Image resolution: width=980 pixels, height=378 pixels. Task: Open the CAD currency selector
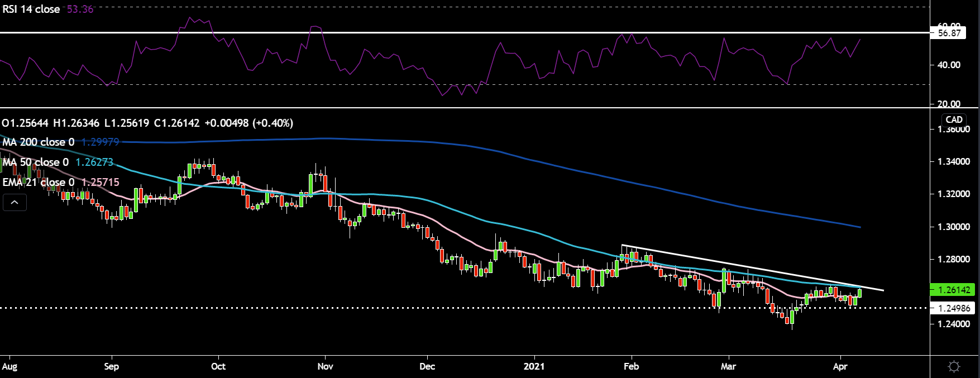pos(954,119)
